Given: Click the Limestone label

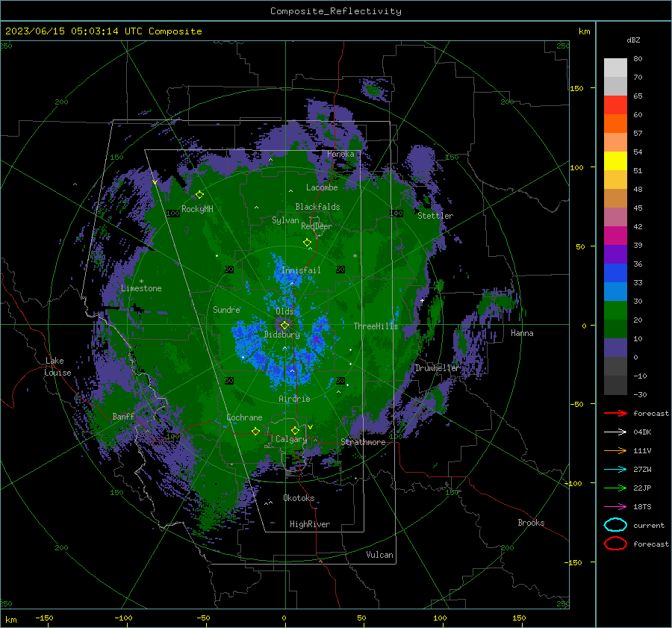Looking at the screenshot, I should [x=141, y=288].
